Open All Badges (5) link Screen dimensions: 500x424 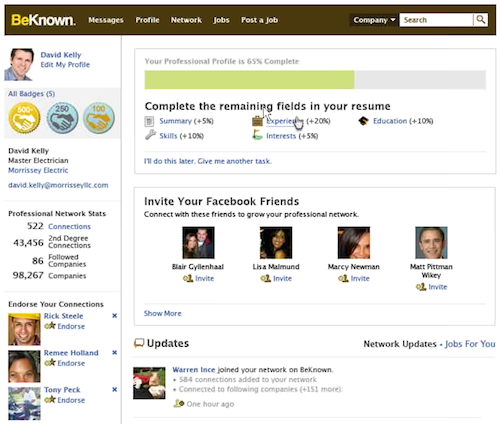pyautogui.click(x=32, y=94)
